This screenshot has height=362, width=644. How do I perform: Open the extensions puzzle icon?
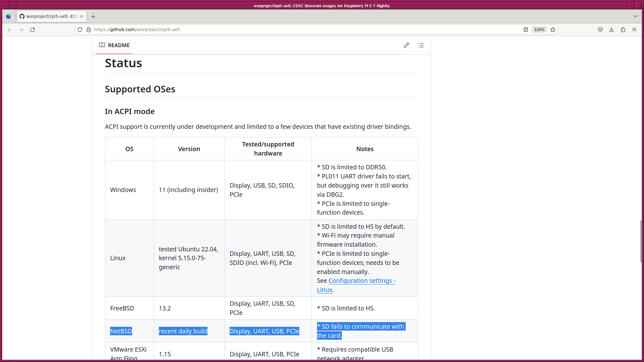[x=623, y=30]
